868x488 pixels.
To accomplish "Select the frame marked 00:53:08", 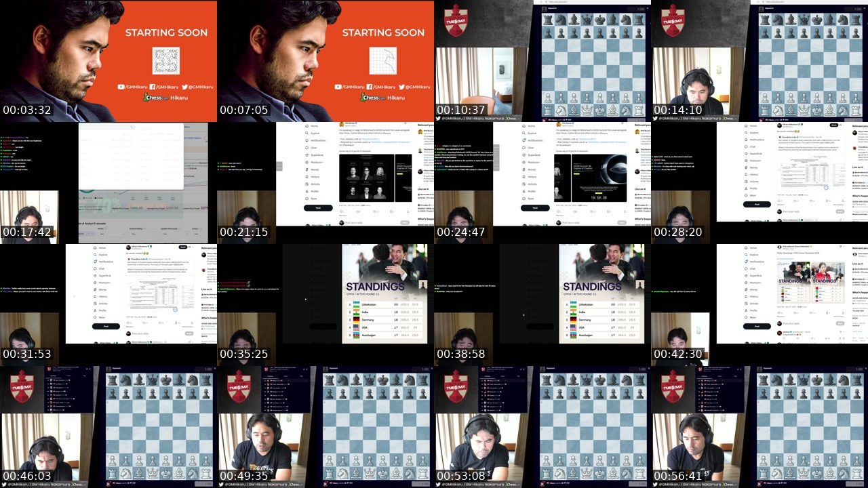I will coord(542,427).
